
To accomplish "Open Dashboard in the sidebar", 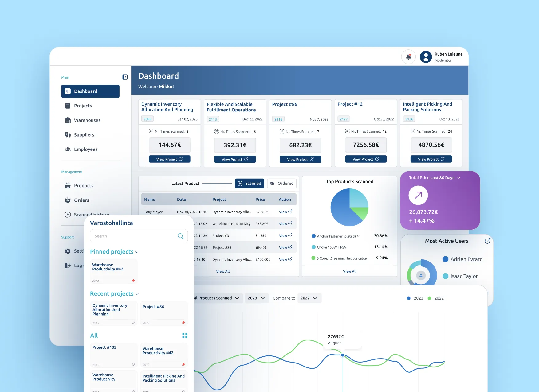I will pos(90,91).
